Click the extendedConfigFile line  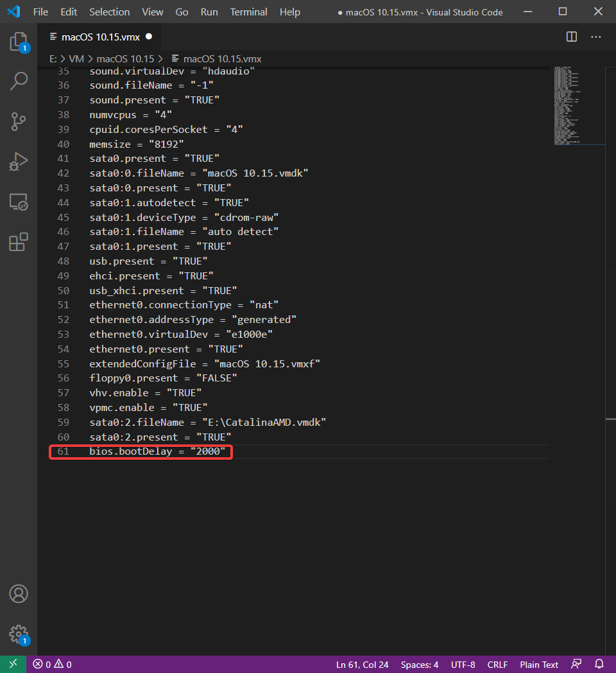205,363
